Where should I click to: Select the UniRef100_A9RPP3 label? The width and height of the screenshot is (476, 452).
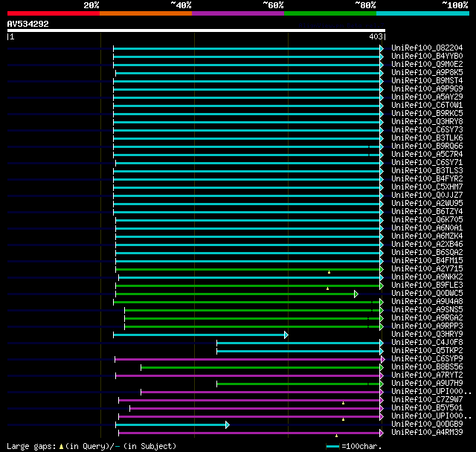point(427,326)
